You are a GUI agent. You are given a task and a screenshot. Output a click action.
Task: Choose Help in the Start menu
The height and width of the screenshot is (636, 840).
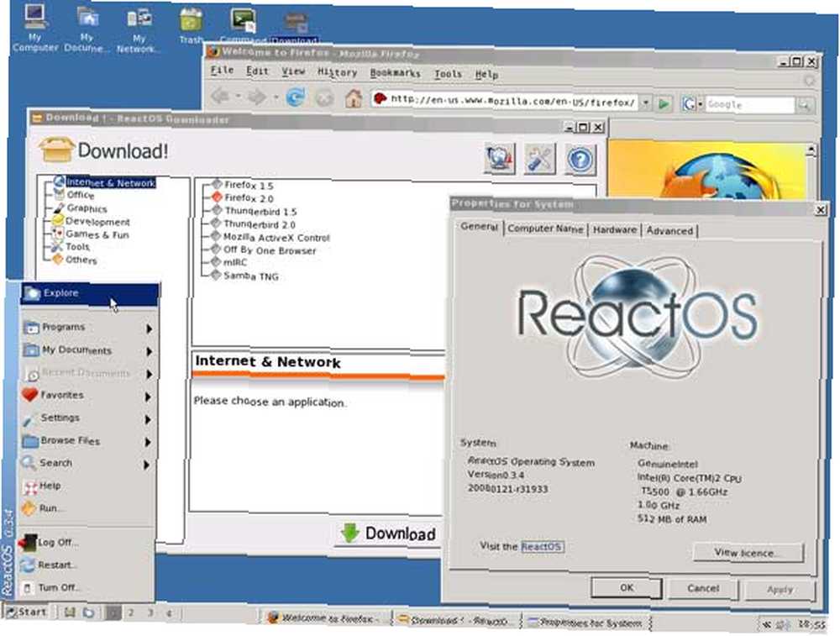[87, 486]
